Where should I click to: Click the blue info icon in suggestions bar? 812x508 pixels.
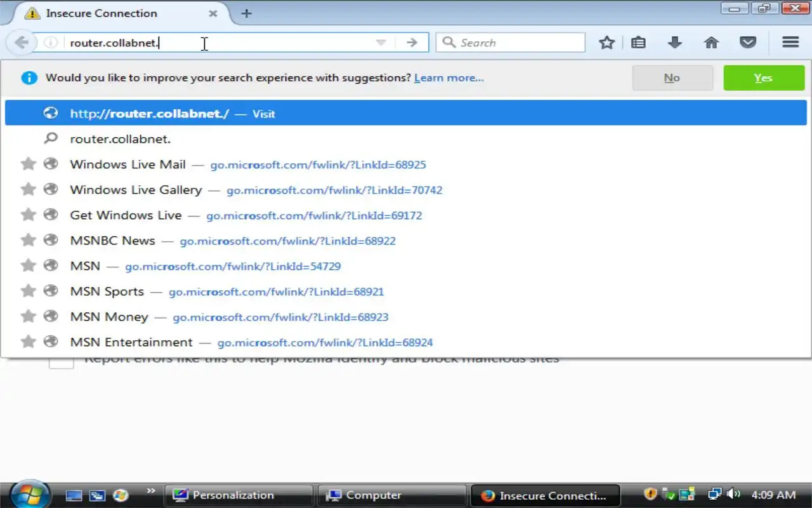pyautogui.click(x=29, y=77)
